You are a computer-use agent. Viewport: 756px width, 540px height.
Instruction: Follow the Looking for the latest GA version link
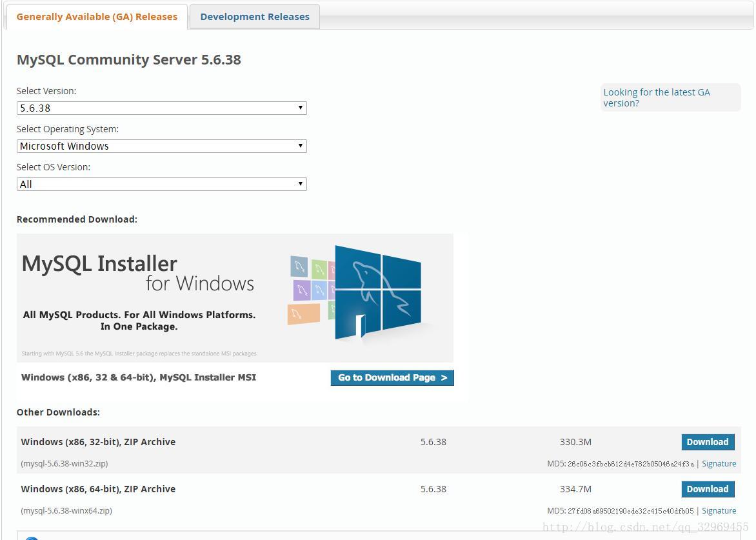coord(656,97)
